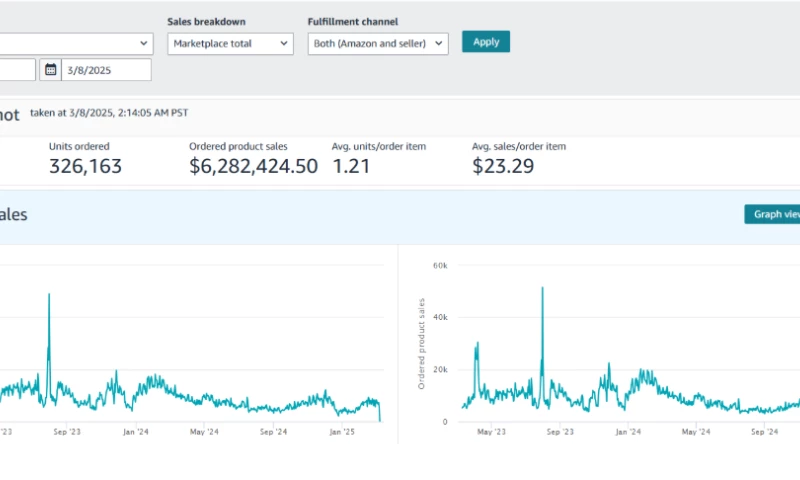
Task: Click the Avg. sales/order item value $23.29
Action: coord(503,166)
